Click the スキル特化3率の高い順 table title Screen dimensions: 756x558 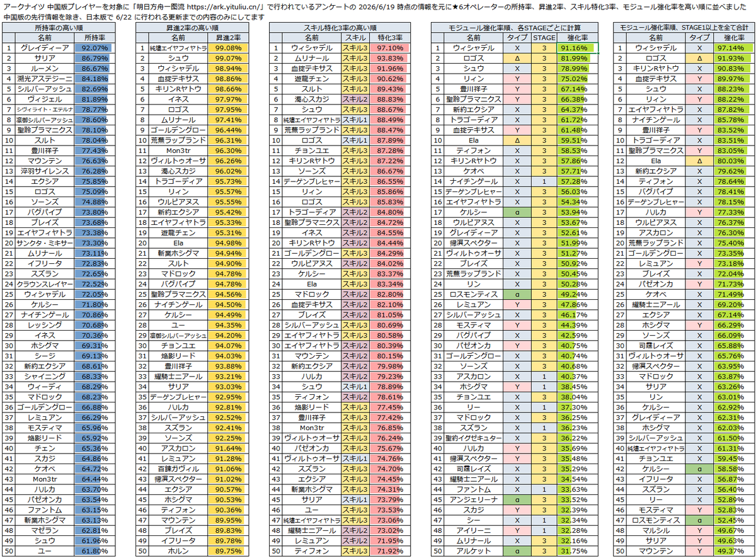coord(339,28)
